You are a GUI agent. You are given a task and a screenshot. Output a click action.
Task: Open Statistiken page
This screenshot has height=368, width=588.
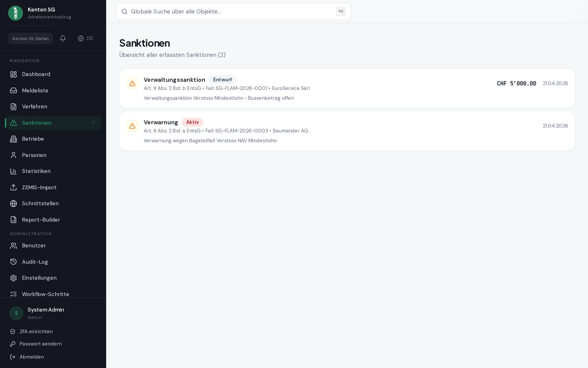coord(53,171)
